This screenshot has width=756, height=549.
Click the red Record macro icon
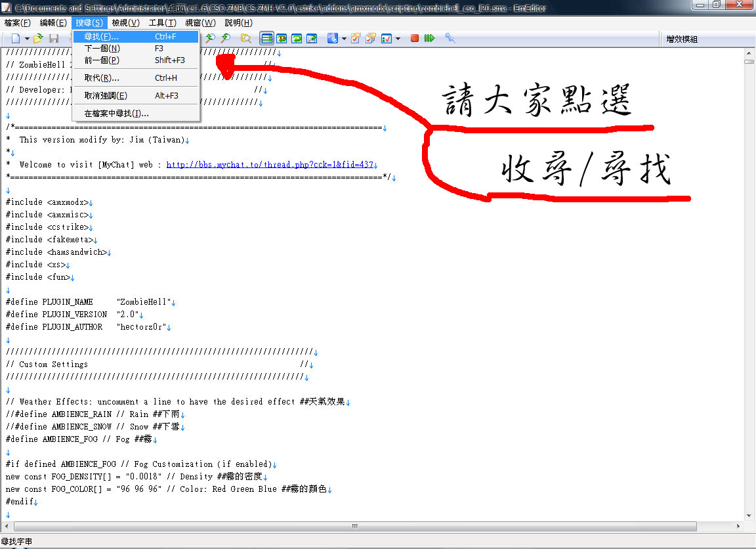415,39
